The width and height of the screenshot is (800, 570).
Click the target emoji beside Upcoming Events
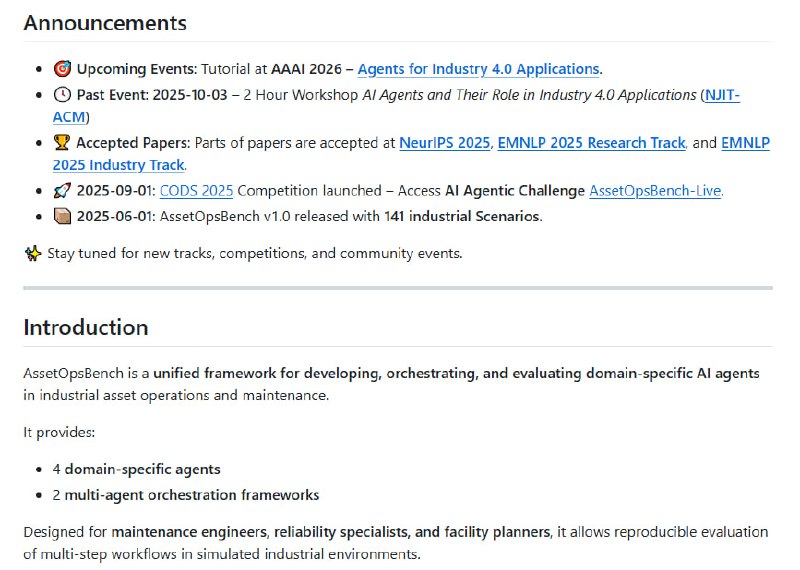(62, 69)
